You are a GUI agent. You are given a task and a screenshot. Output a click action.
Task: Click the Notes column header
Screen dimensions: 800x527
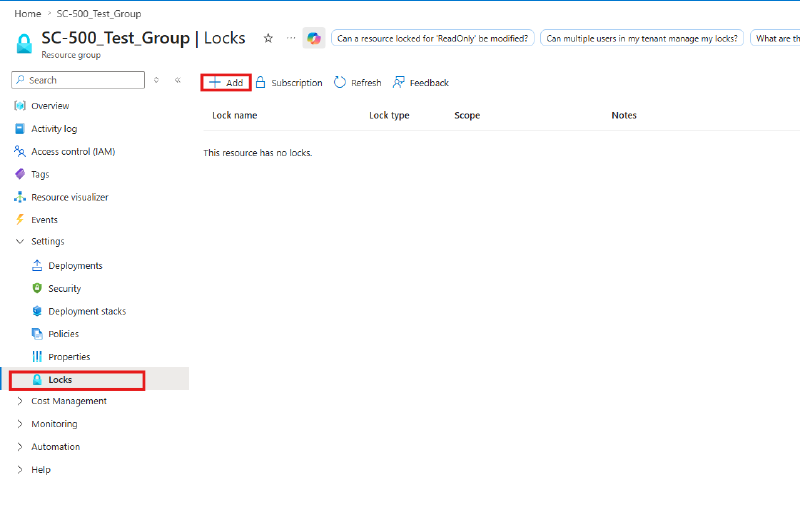(x=624, y=115)
